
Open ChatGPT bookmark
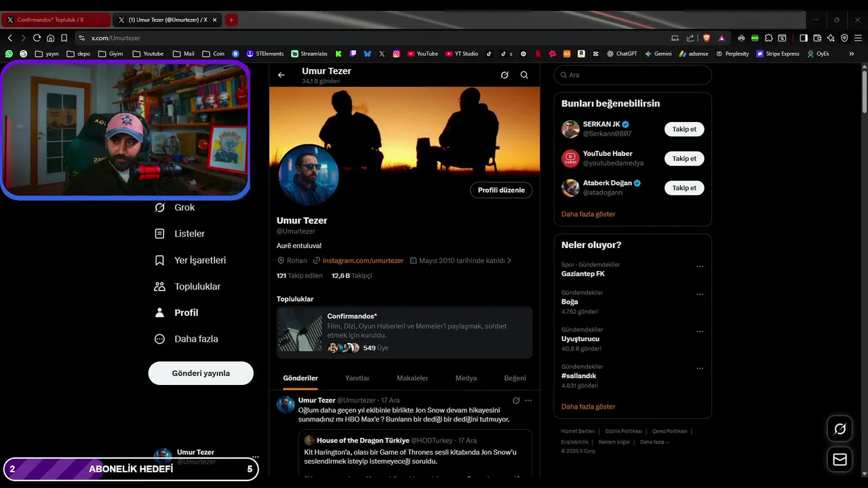pos(622,54)
